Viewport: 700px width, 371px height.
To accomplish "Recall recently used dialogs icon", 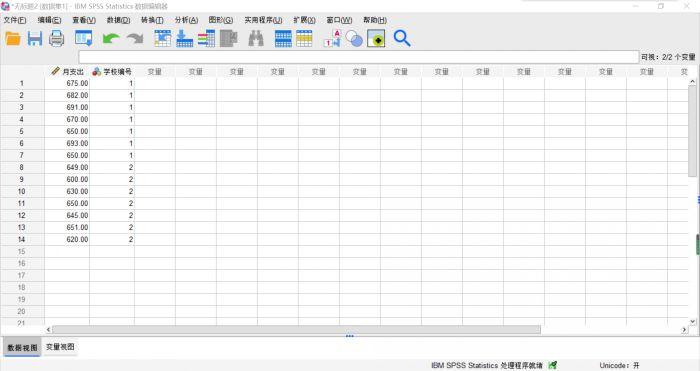I will coord(83,38).
